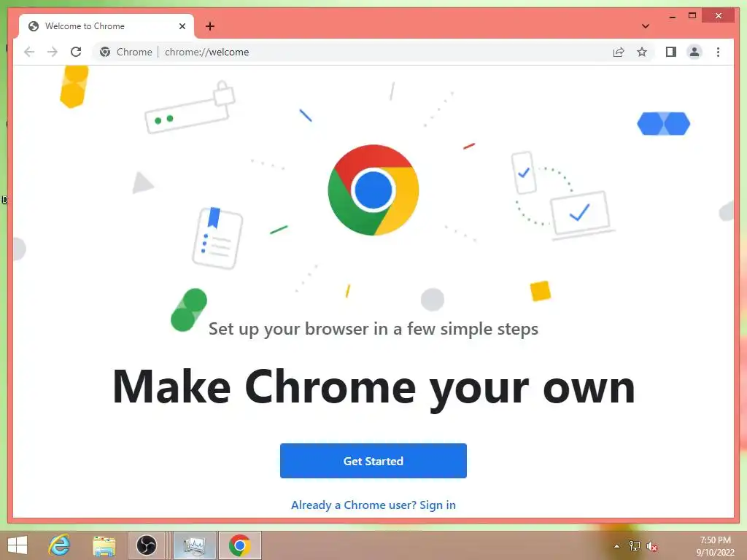Open the network status tray icon
Screen dimensions: 747x560
(634, 545)
